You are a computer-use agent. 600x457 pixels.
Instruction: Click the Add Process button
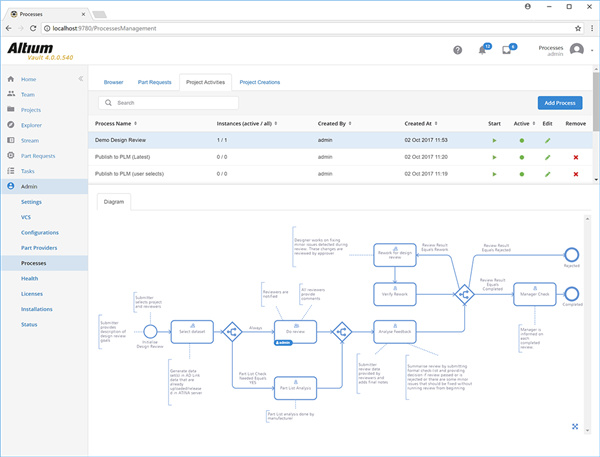tap(559, 102)
